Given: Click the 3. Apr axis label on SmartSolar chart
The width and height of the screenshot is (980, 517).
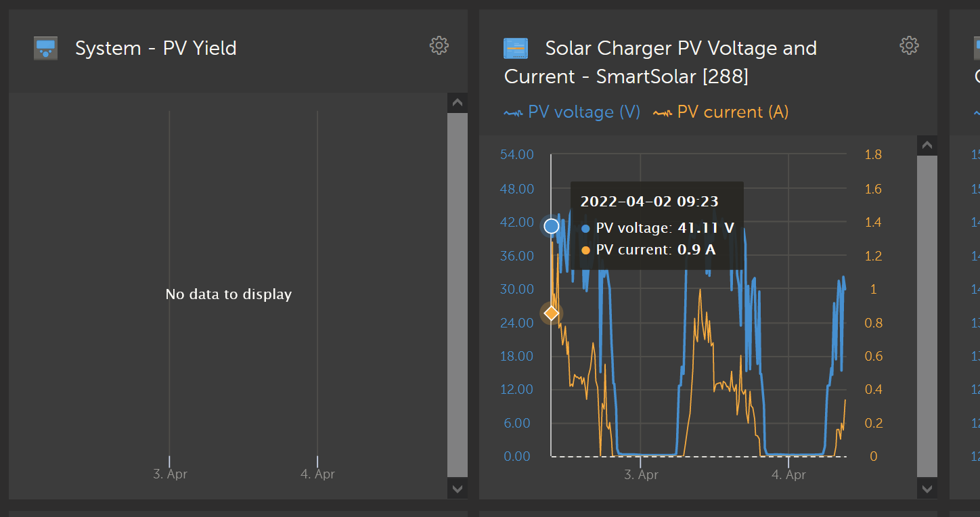Looking at the screenshot, I should 641,474.
